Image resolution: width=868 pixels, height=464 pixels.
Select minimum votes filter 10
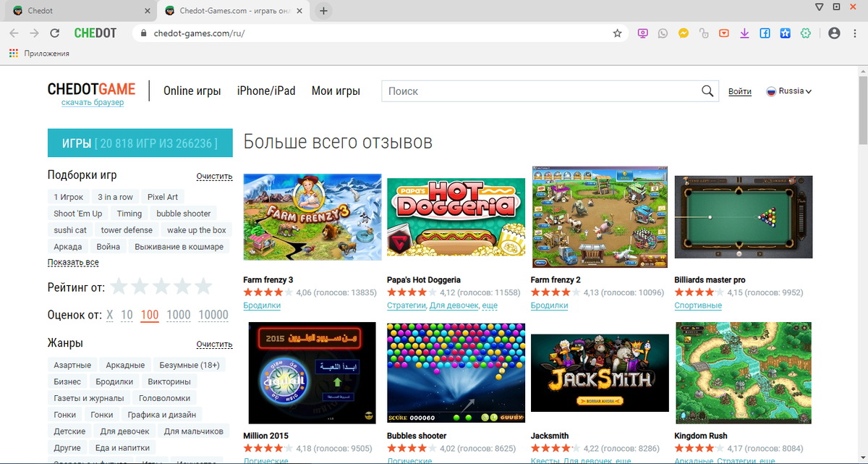[x=127, y=315]
